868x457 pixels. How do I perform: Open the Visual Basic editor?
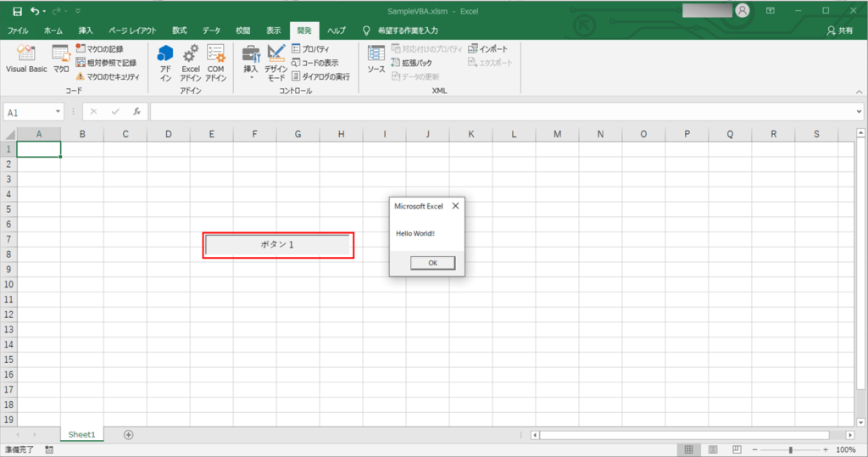(26, 59)
